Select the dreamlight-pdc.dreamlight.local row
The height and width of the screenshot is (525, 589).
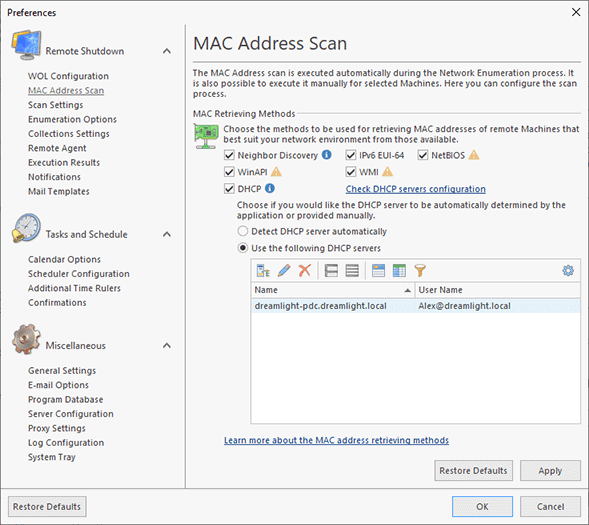tap(415, 306)
